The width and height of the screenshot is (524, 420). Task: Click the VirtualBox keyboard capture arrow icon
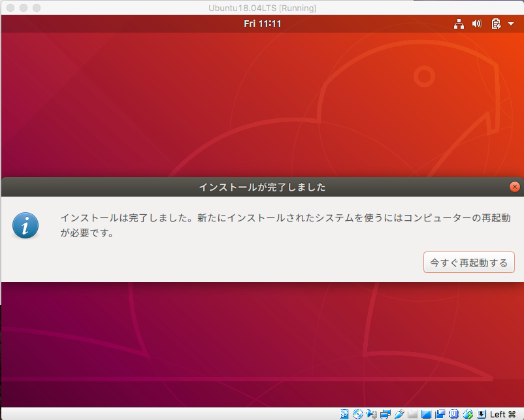tap(482, 414)
